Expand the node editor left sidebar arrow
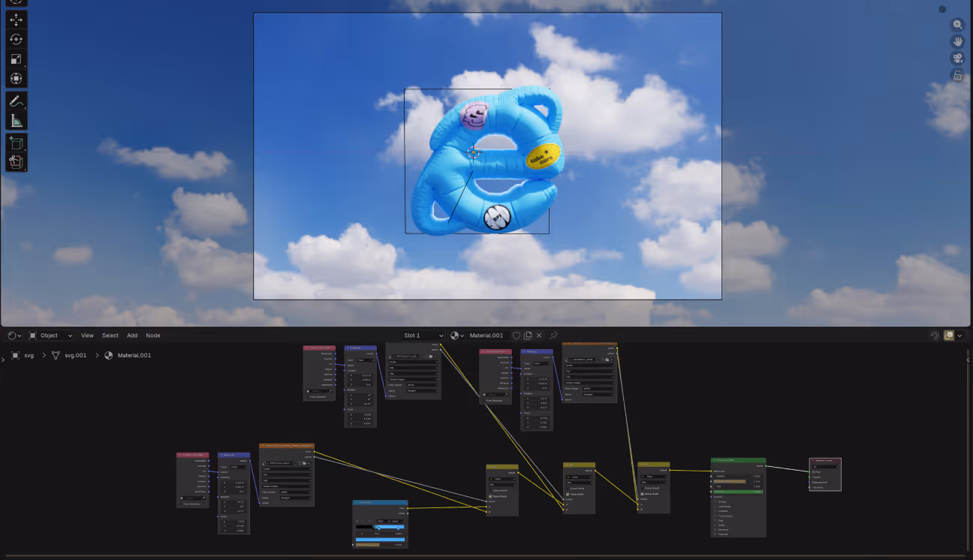The image size is (973, 560). pyautogui.click(x=3, y=360)
